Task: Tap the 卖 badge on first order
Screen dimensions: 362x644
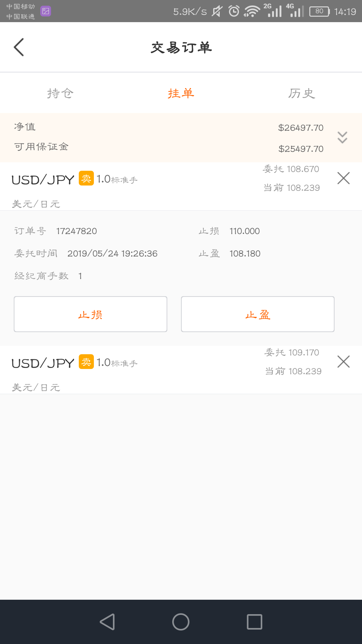Action: [x=86, y=178]
